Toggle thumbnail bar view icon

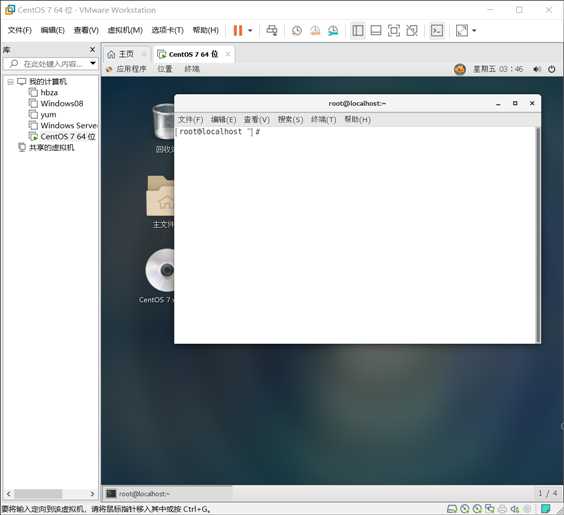click(x=376, y=31)
